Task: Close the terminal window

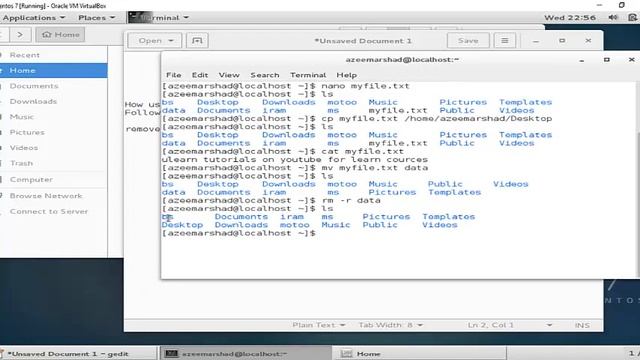Action: click(631, 60)
